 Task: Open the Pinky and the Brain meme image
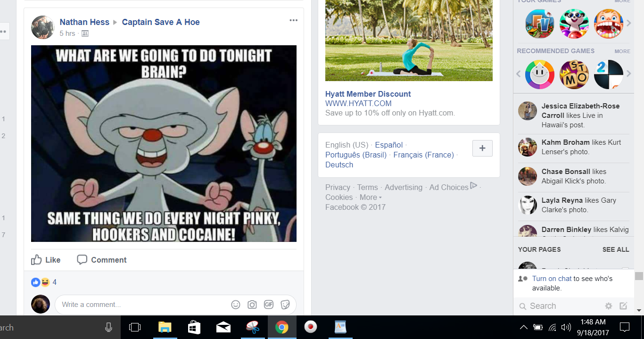pos(164,143)
